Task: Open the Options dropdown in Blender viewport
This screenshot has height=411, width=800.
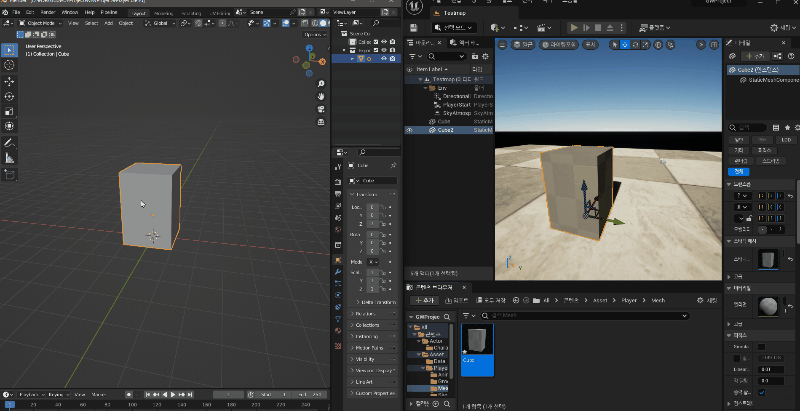Action: pos(314,34)
